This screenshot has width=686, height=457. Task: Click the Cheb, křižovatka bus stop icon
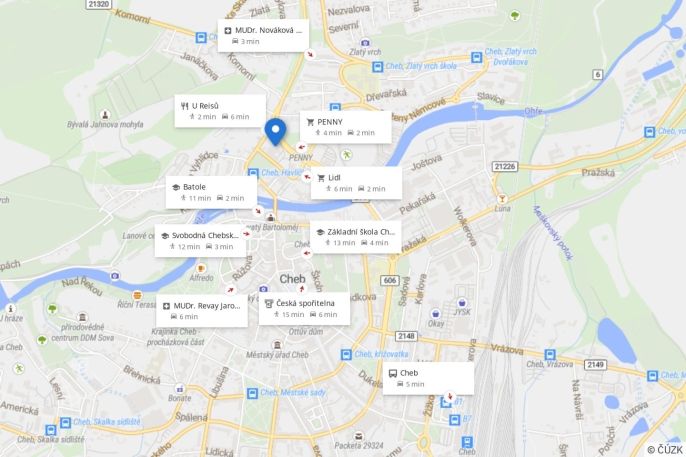[346, 354]
